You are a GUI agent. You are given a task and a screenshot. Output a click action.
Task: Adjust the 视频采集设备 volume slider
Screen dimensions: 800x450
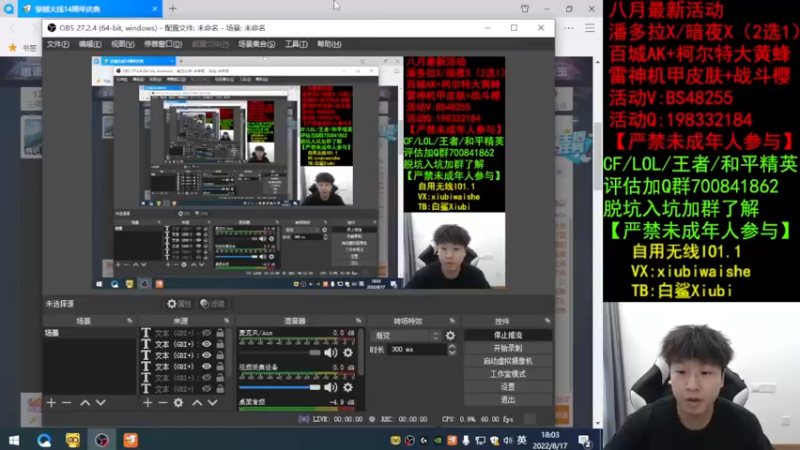280,387
